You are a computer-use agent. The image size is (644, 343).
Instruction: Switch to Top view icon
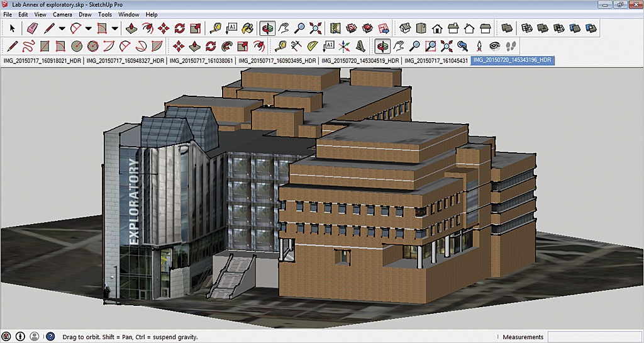(x=421, y=28)
